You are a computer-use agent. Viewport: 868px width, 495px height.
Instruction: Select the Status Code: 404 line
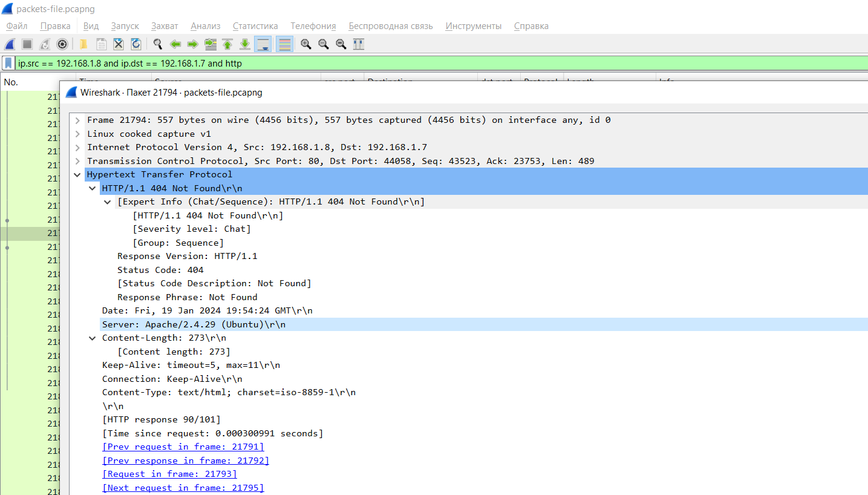pyautogui.click(x=160, y=270)
